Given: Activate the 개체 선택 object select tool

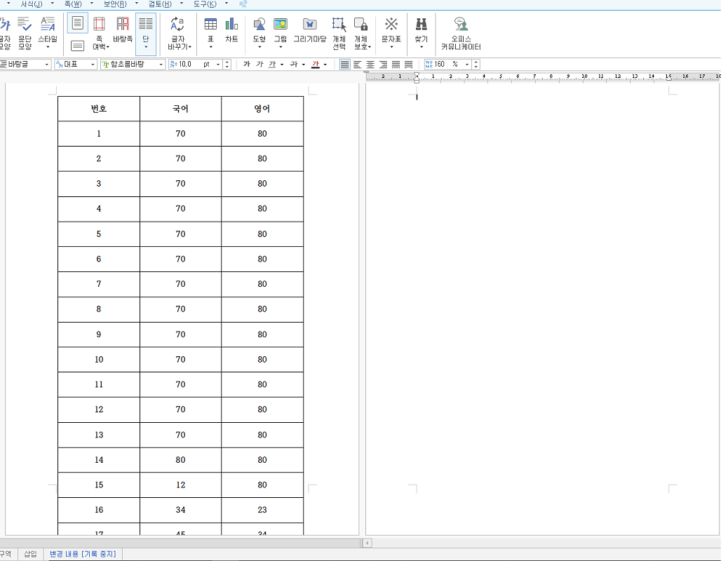Looking at the screenshot, I should [339, 33].
